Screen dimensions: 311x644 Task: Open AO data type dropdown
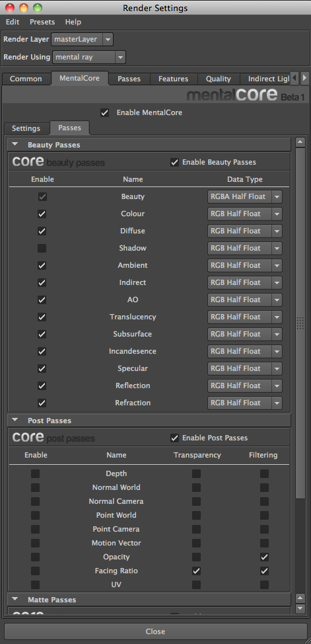coord(245,300)
